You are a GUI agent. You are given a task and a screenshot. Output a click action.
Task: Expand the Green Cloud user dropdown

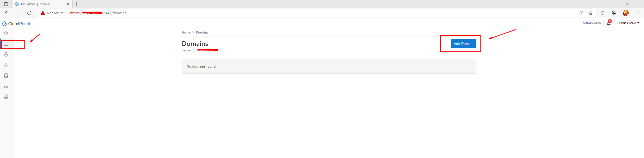tap(628, 23)
